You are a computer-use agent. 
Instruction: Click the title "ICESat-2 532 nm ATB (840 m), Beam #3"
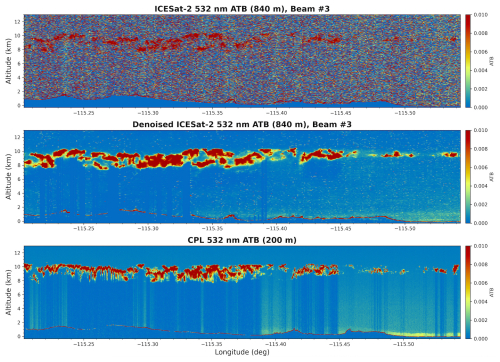(242, 9)
